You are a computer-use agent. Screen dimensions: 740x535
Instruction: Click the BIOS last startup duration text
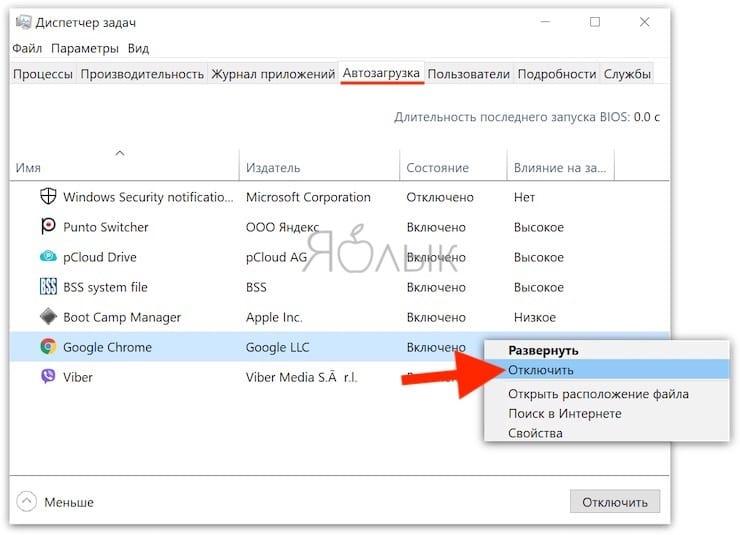pyautogui.click(x=527, y=117)
